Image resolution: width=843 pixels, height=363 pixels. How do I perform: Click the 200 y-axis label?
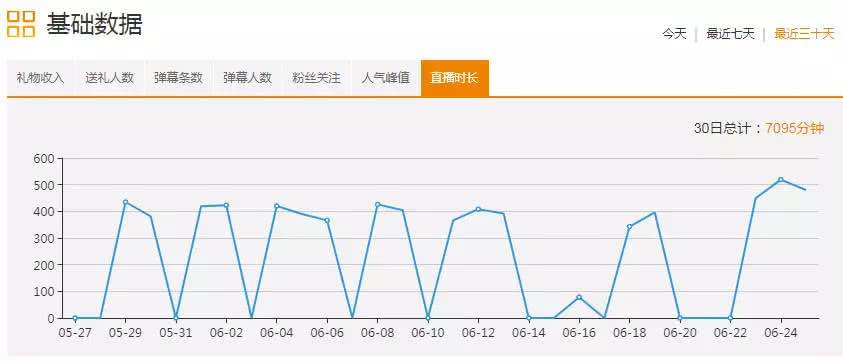(x=44, y=265)
